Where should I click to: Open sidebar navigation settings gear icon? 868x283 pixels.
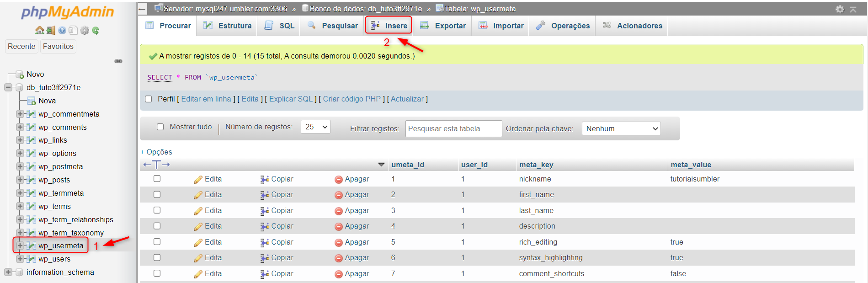pos(85,31)
